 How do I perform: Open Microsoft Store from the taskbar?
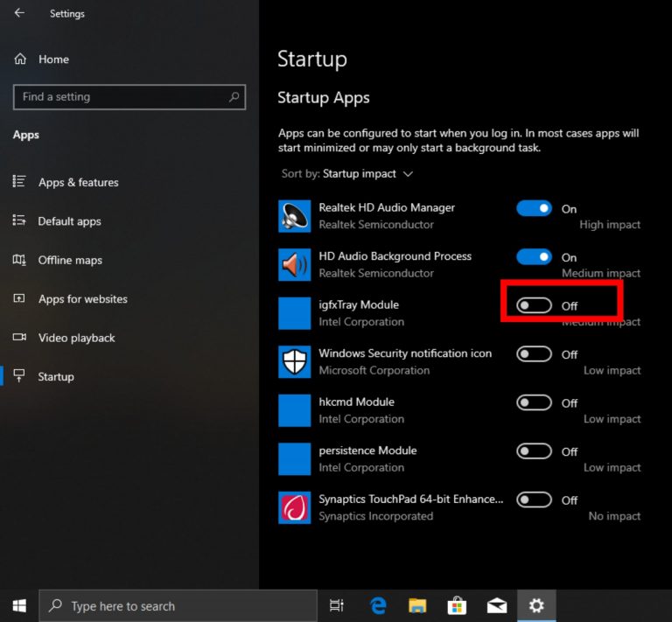point(457,605)
